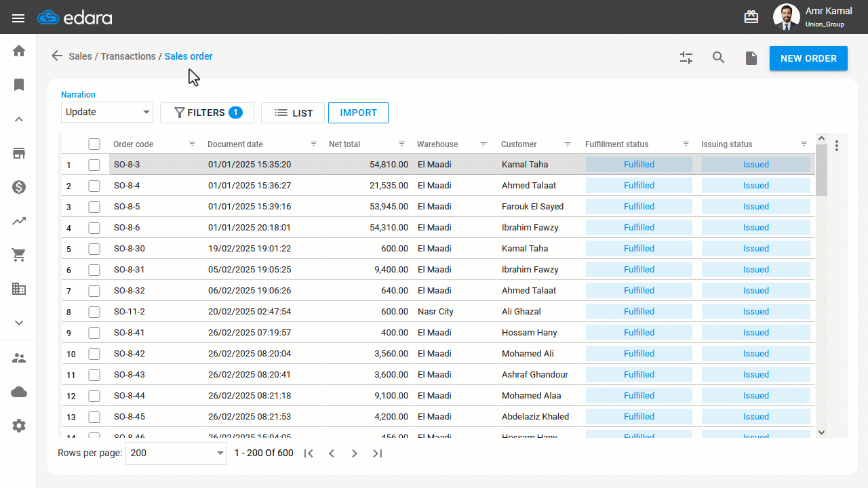The height and width of the screenshot is (488, 868).
Task: Open Customer column filter menu
Action: [x=568, y=144]
